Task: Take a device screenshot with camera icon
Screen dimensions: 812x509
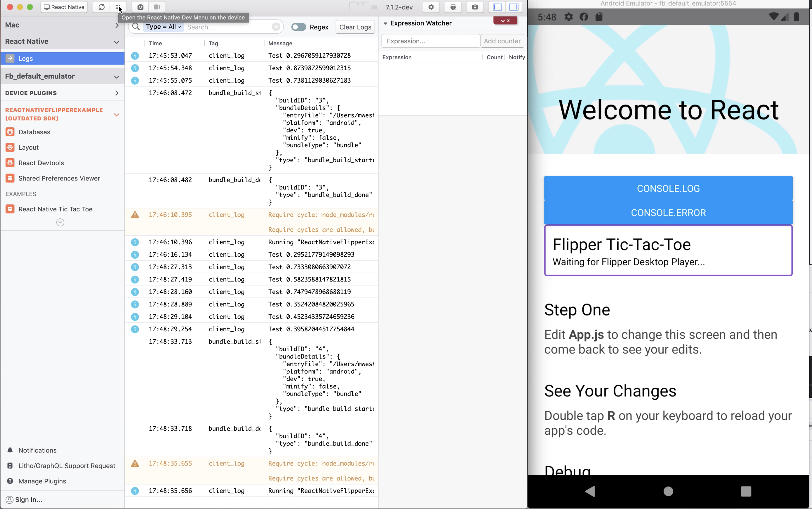Action: [x=140, y=7]
